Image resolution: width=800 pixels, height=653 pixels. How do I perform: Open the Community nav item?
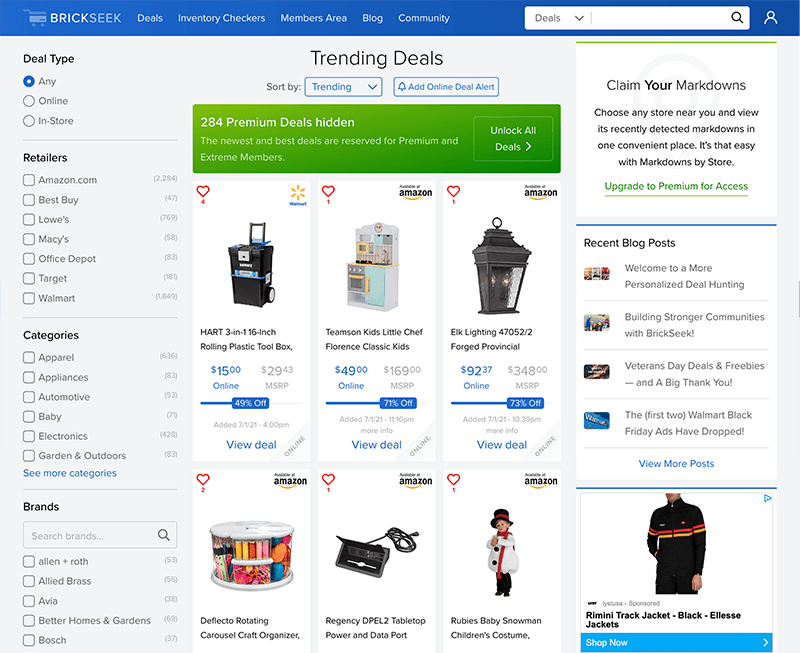[424, 18]
